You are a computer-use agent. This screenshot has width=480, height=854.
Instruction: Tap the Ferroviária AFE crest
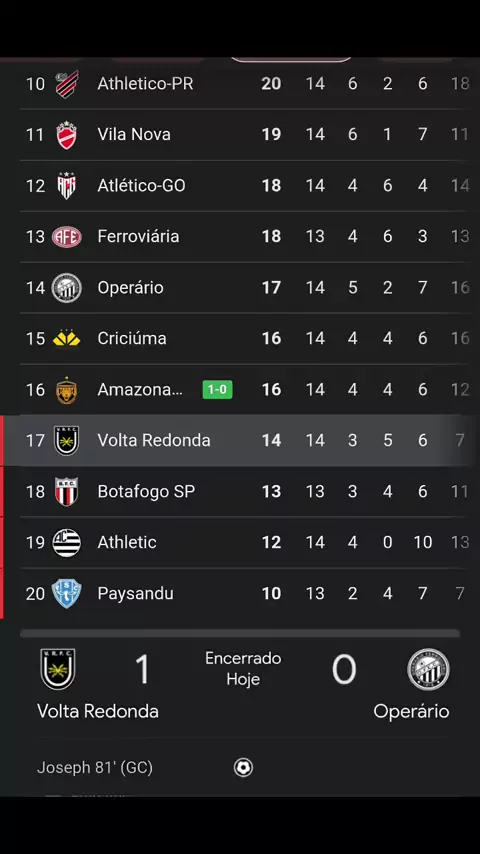point(67,237)
